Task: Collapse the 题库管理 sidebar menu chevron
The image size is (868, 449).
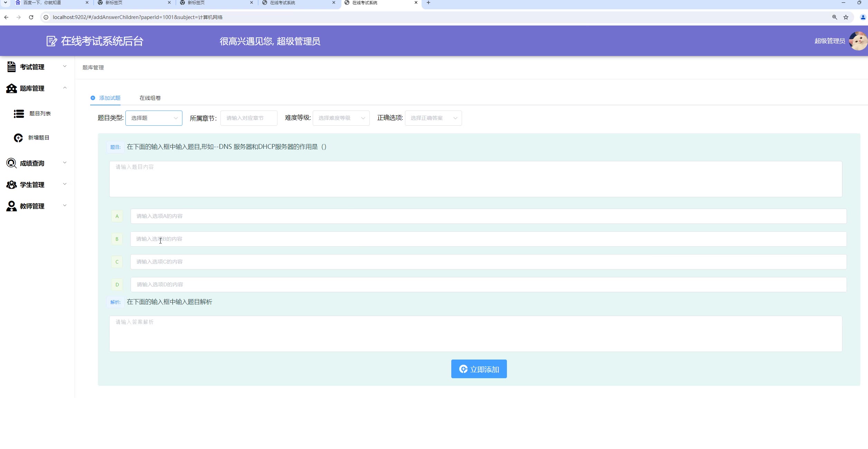Action: pos(65,88)
